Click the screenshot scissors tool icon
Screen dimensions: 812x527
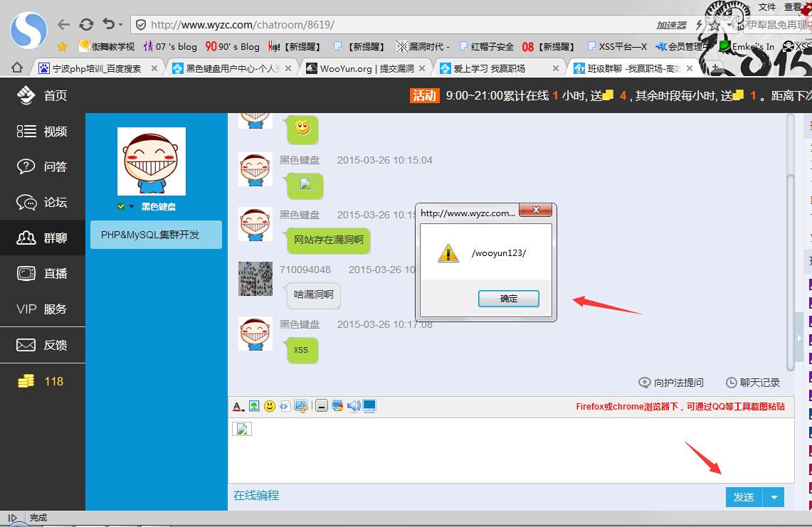(x=301, y=406)
